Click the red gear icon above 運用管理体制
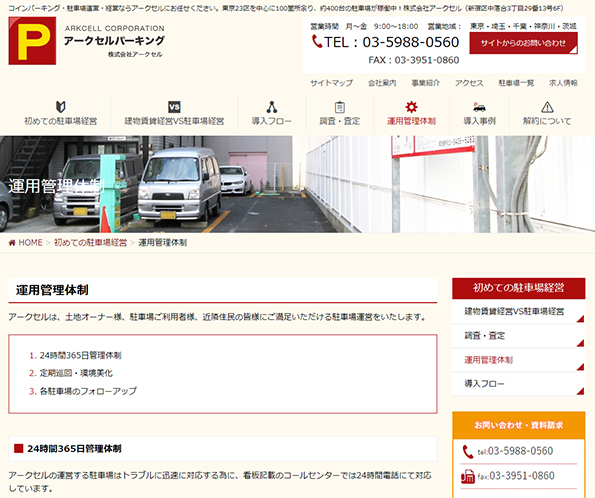 [411, 107]
